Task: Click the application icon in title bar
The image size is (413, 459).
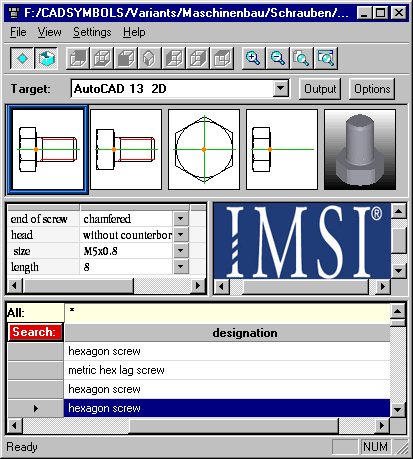Action: tap(14, 13)
